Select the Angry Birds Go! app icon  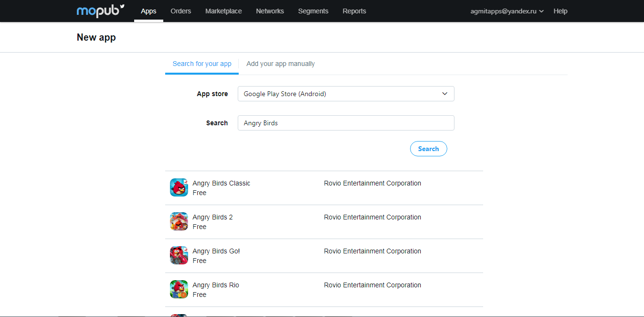(x=179, y=255)
